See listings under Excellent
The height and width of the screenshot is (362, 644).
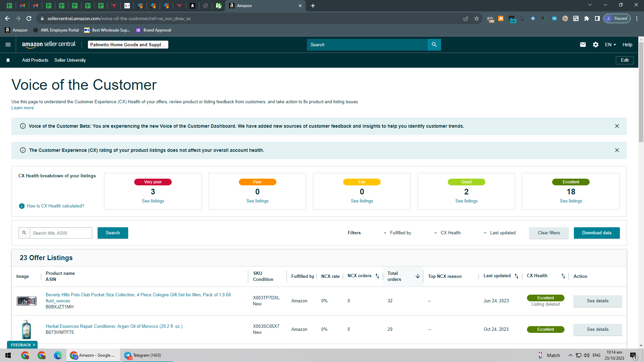tap(571, 201)
